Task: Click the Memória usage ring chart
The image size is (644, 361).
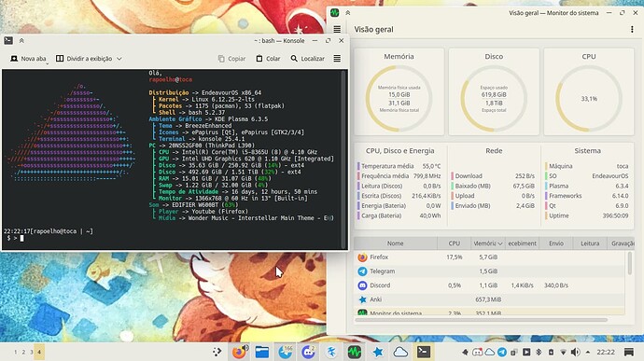Action: pyautogui.click(x=399, y=99)
